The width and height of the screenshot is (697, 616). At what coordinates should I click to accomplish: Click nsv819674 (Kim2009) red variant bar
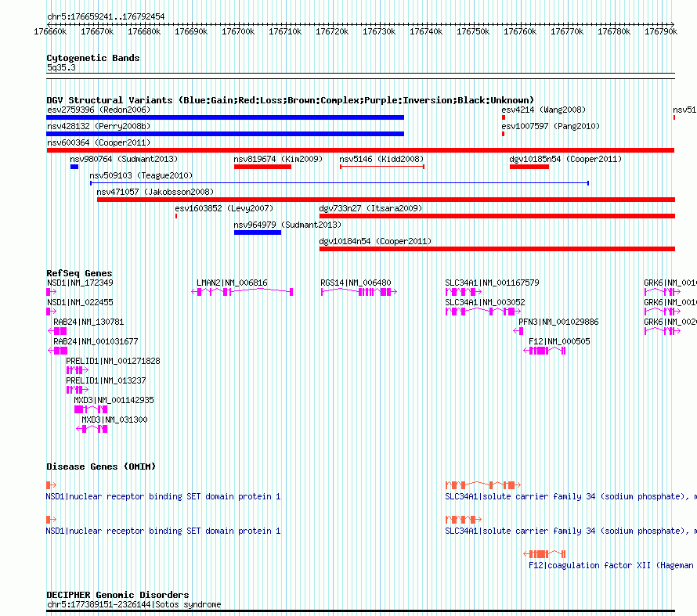pos(262,167)
